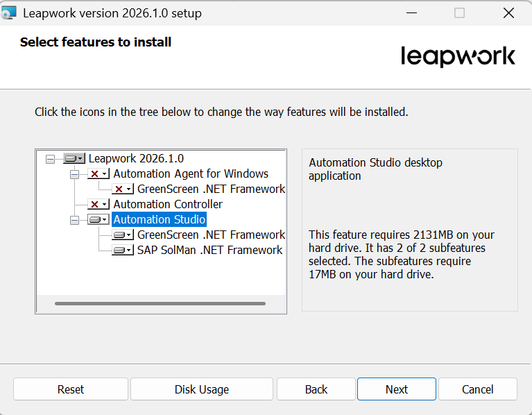
Task: Click the Reset button
Action: 71,389
